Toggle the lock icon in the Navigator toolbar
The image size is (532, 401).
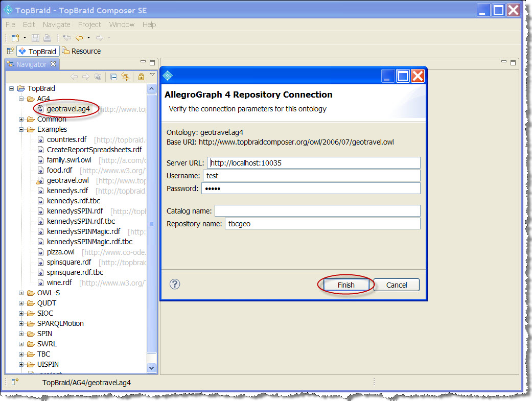141,76
